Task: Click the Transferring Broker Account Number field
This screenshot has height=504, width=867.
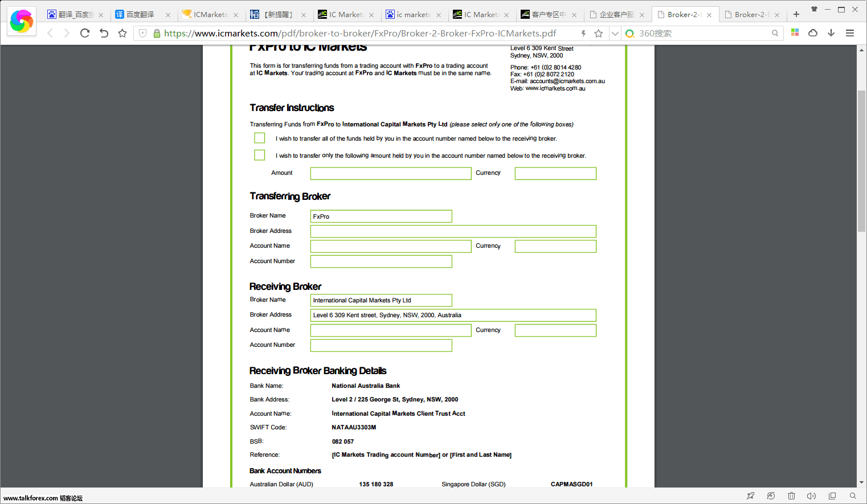Action: tap(381, 261)
